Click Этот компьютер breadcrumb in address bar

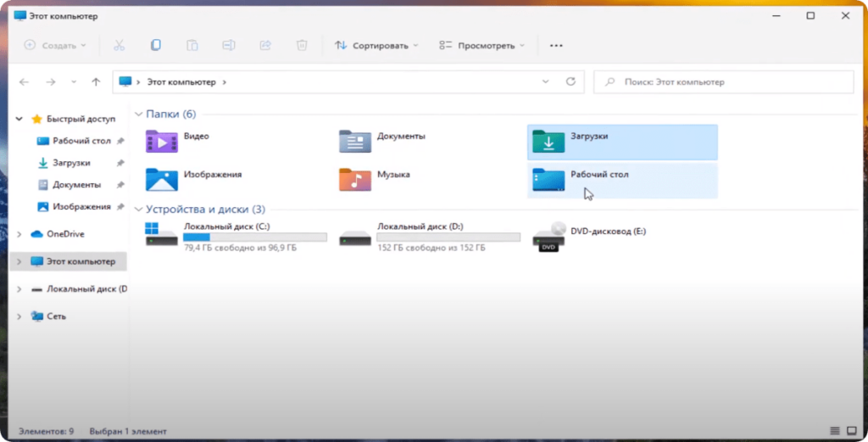[181, 82]
